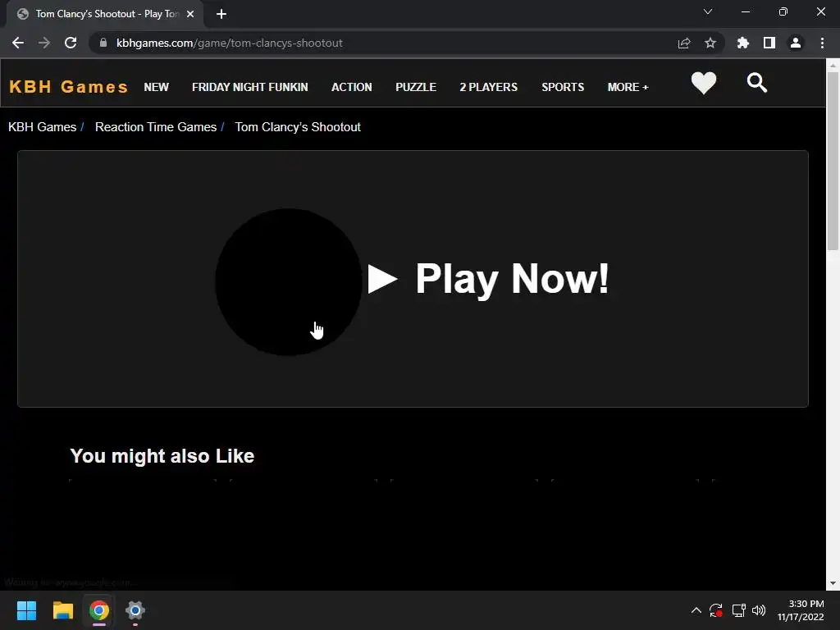
Task: Click the browser forward arrow
Action: [44, 43]
